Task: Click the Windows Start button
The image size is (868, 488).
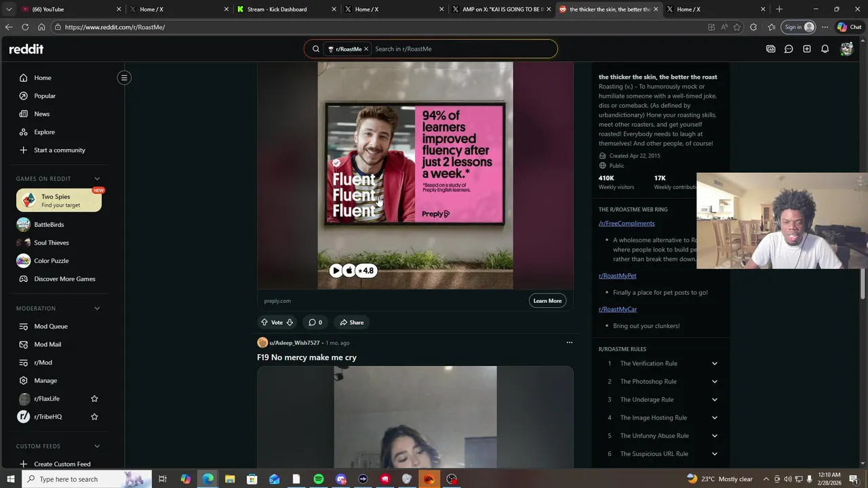Action: point(11,479)
